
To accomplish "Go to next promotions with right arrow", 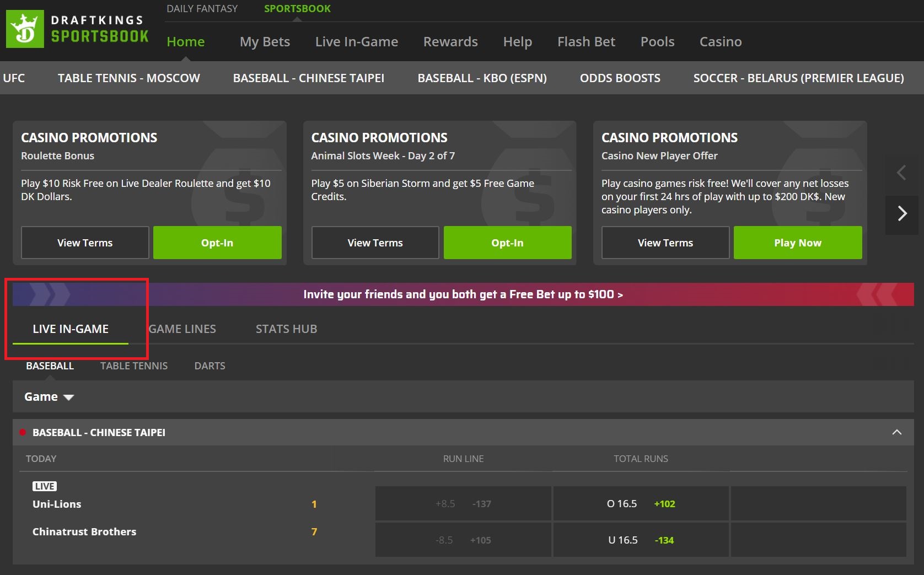I will tap(902, 214).
